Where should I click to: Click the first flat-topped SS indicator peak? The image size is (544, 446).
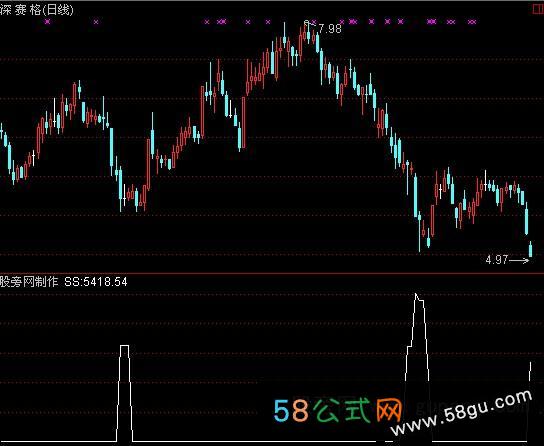[125, 345]
